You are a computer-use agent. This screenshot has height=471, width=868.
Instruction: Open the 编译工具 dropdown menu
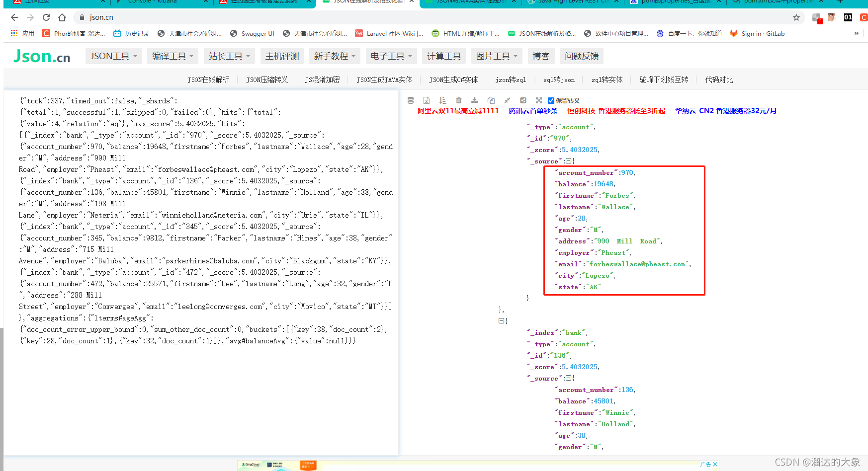(173, 56)
